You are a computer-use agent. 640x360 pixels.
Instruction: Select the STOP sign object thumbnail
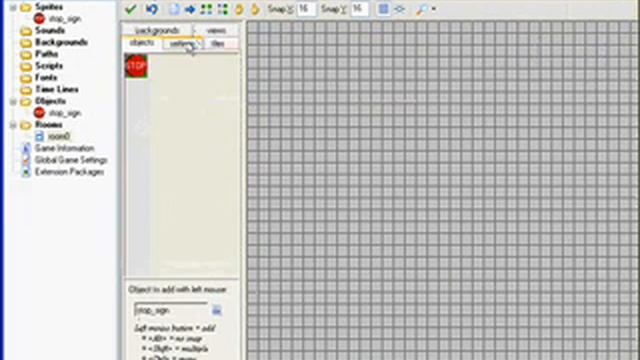pos(136,66)
